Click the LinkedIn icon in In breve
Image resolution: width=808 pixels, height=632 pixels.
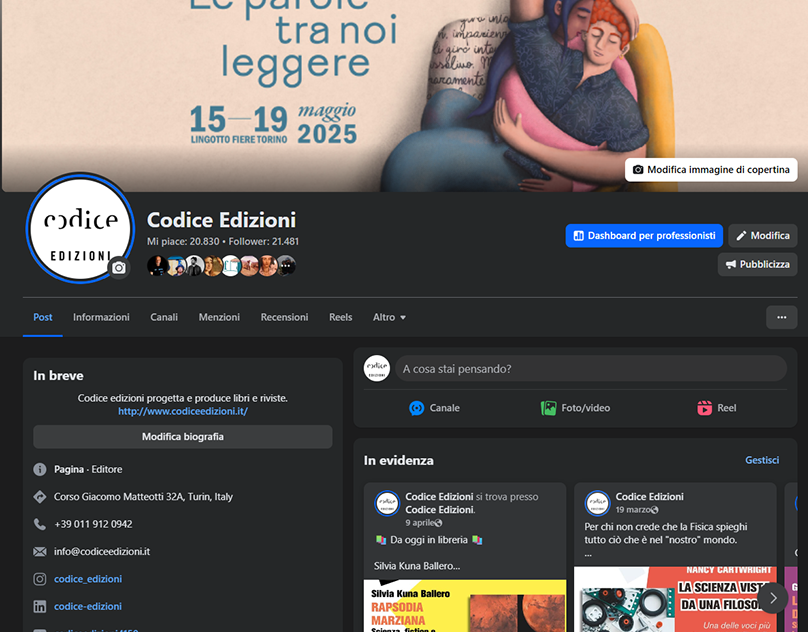point(40,606)
